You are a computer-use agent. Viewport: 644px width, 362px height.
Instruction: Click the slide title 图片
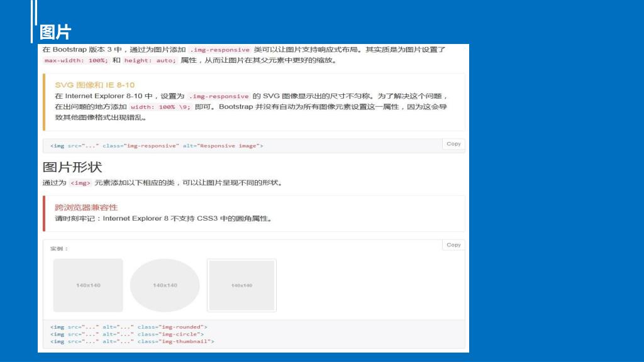tap(55, 32)
